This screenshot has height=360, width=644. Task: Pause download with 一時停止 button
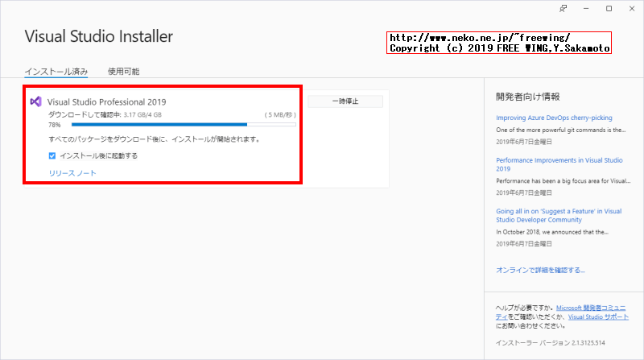(345, 101)
